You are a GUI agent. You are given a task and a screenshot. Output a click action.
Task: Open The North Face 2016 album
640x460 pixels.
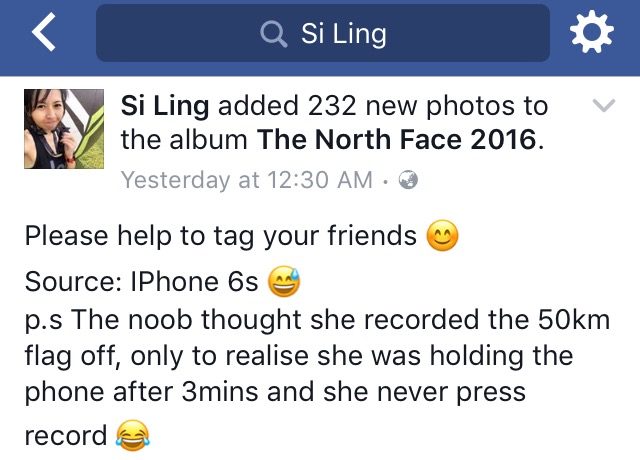(396, 140)
